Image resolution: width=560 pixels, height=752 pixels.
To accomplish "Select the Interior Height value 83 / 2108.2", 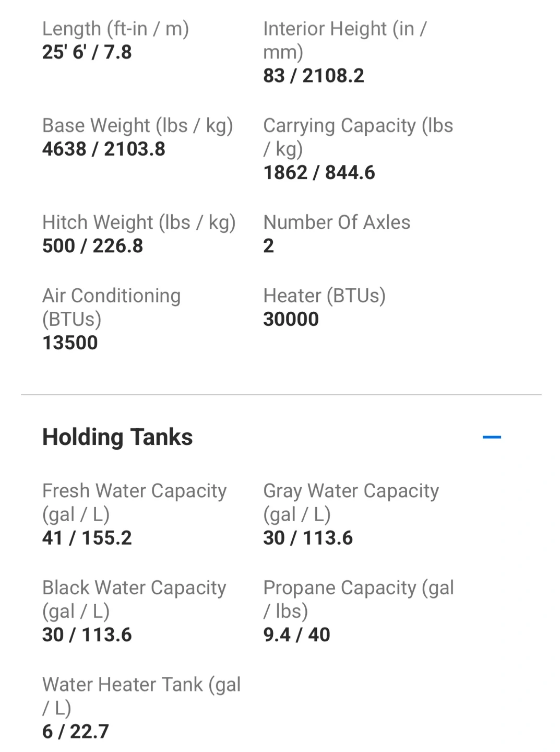I will (313, 76).
